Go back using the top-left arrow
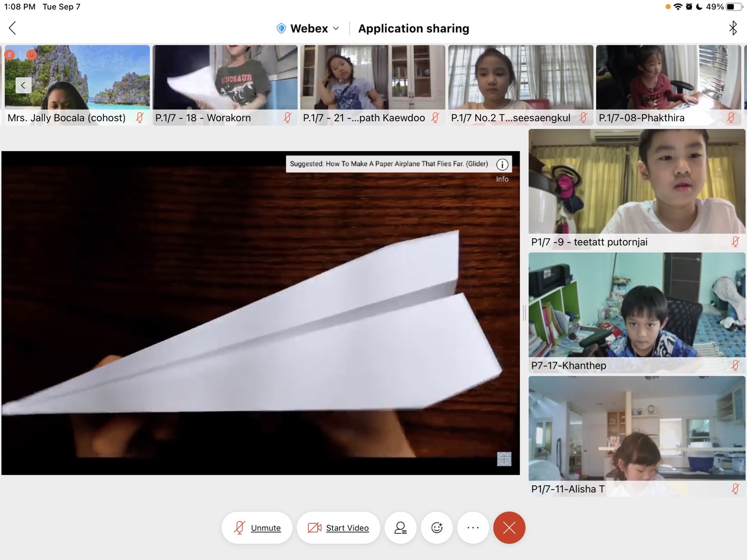Screen dimensions: 747x560 [13, 28]
